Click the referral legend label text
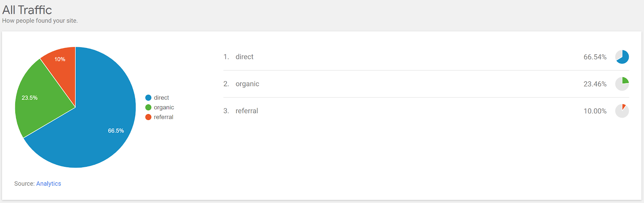Image resolution: width=644 pixels, height=203 pixels. coord(163,117)
